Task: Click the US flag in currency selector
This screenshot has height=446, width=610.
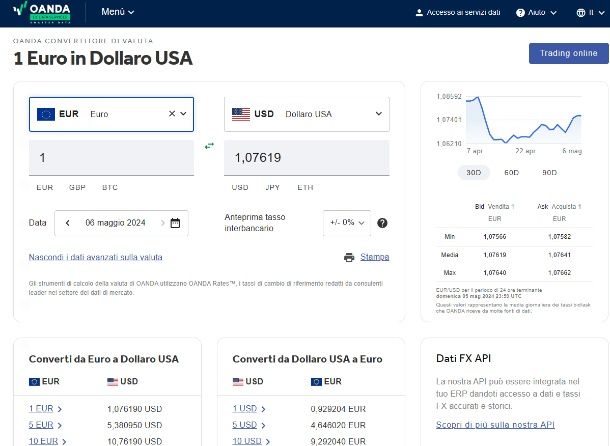Action: pyautogui.click(x=241, y=114)
